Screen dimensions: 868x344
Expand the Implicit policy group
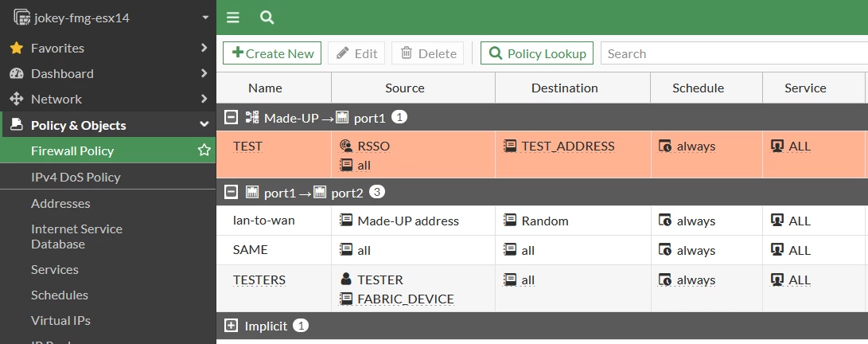[x=231, y=325]
